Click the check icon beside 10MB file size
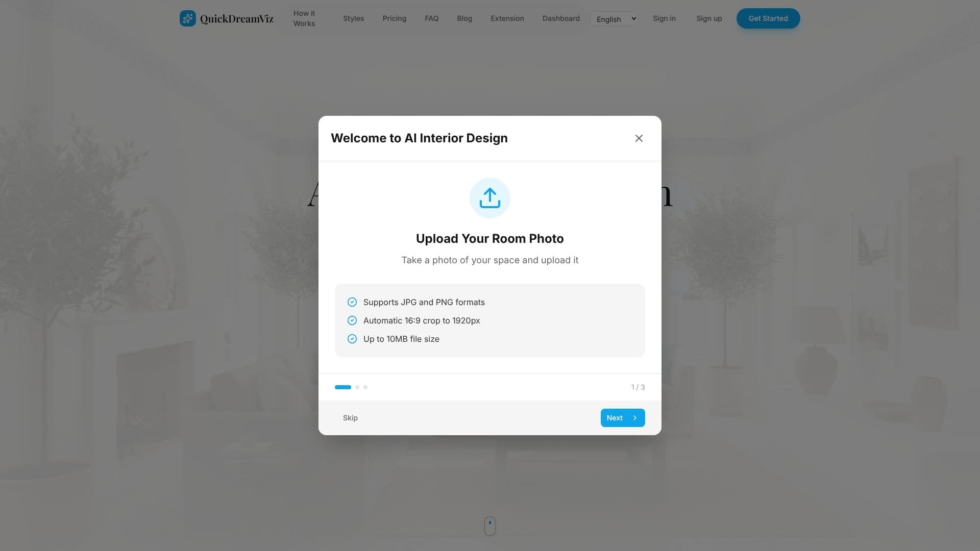980x551 pixels. click(352, 339)
